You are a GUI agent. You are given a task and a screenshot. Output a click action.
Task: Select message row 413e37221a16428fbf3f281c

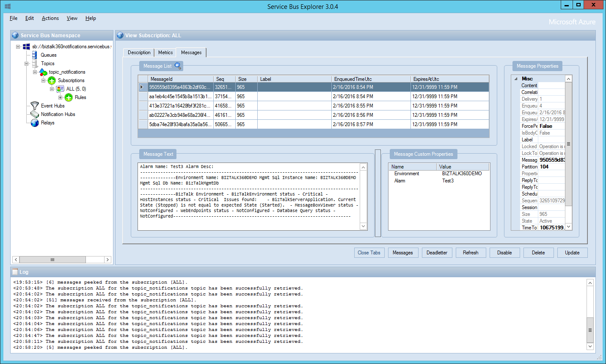(314, 106)
